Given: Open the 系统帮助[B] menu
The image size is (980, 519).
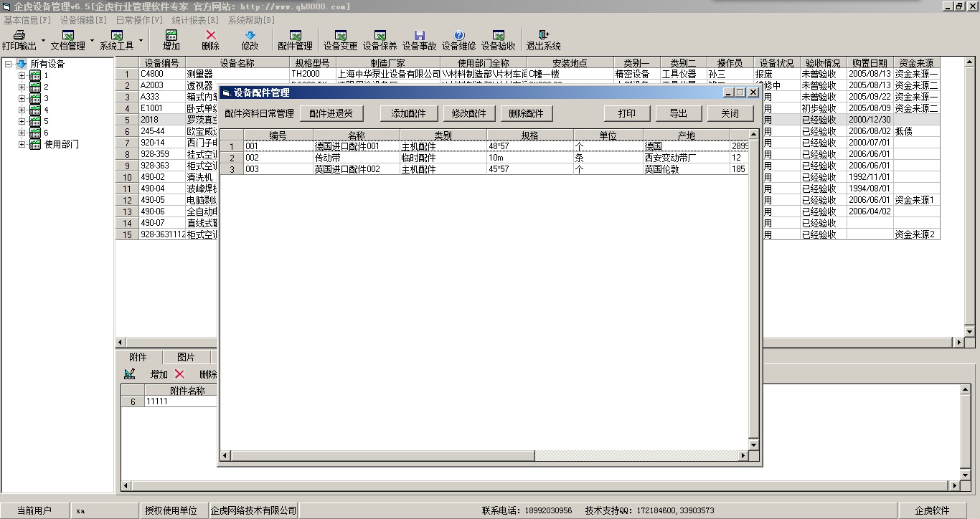Looking at the screenshot, I should click(x=251, y=20).
